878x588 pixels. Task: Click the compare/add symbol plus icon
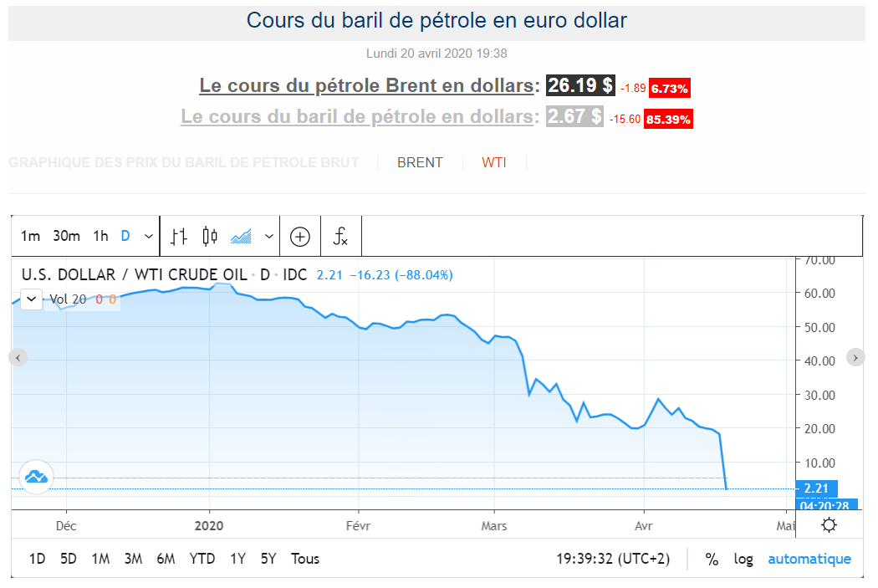299,237
